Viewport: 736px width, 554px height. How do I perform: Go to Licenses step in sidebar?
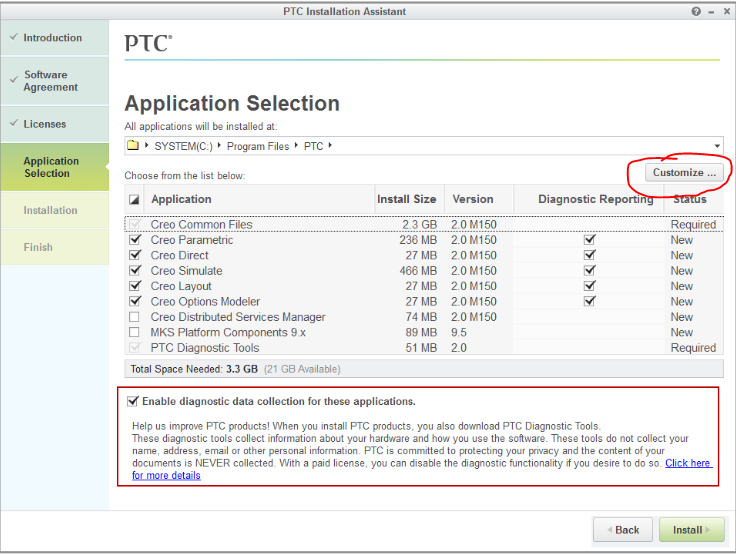point(55,124)
